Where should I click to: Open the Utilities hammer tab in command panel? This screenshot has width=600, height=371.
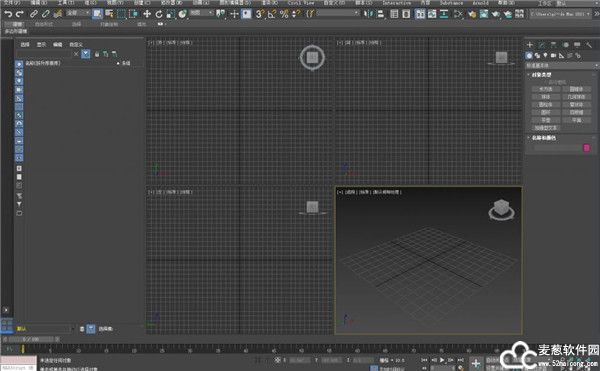tap(589, 45)
